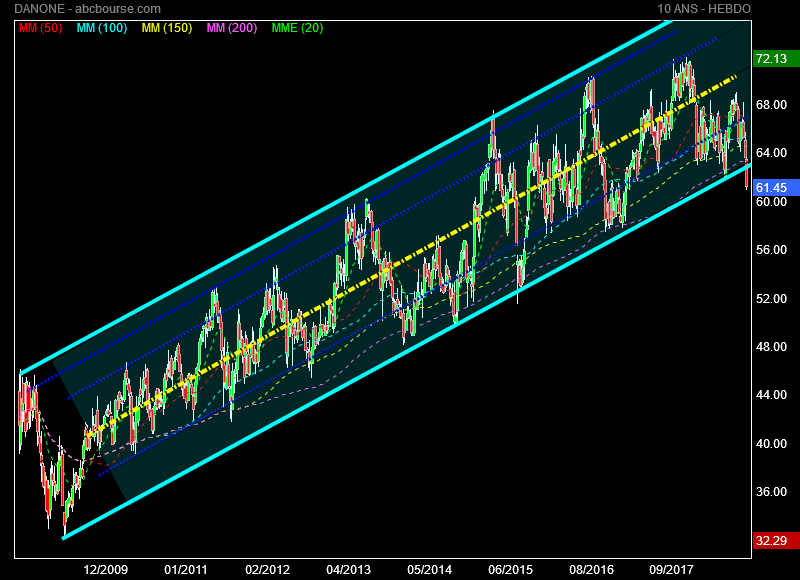Click the 68.00 price axis label
Image resolution: width=800 pixels, height=580 pixels.
click(x=771, y=105)
